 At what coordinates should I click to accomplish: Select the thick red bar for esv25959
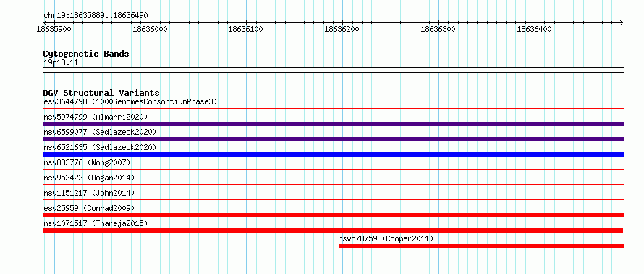click(x=333, y=215)
